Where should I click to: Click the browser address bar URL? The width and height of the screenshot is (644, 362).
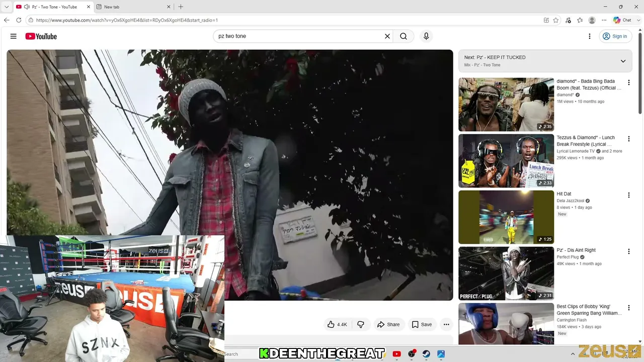[127, 20]
